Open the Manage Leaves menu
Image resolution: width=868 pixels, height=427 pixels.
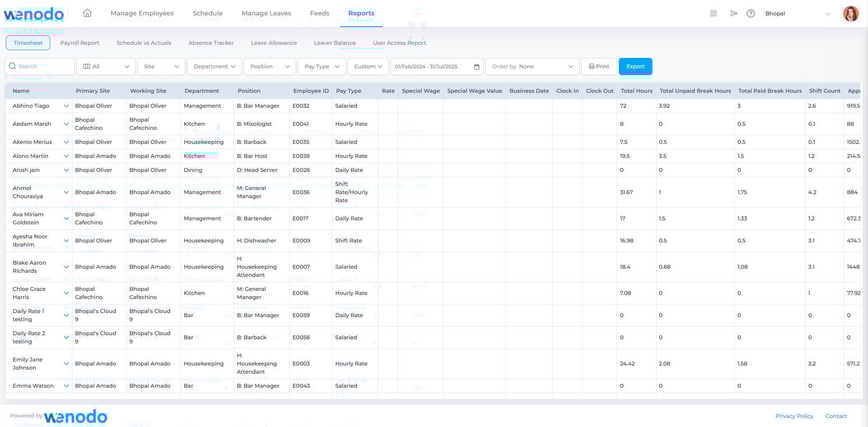pos(266,13)
